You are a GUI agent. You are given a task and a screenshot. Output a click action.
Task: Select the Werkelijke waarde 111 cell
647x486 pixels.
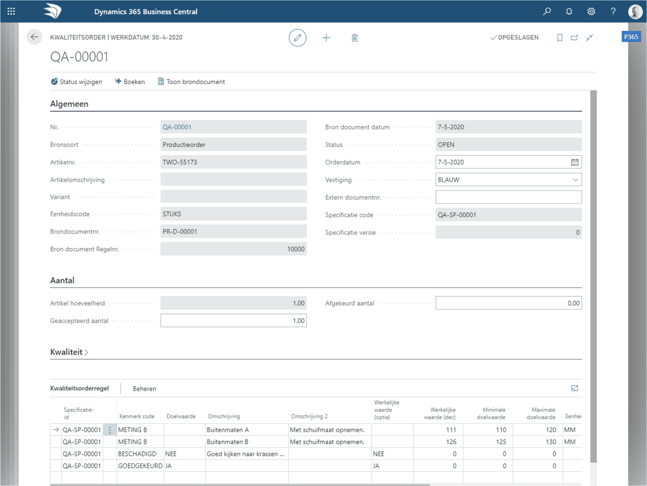coord(438,430)
